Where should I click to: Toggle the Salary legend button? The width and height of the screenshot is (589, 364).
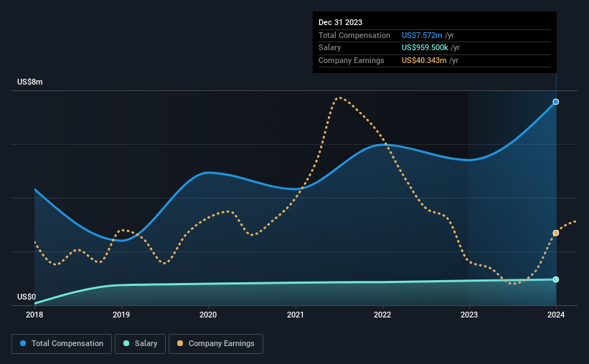[x=140, y=344]
